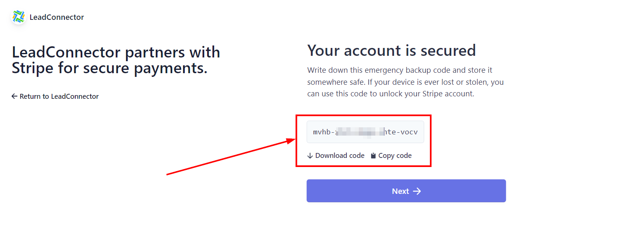Click the right arrow icon in Next button
The width and height of the screenshot is (644, 241).
pos(417,191)
